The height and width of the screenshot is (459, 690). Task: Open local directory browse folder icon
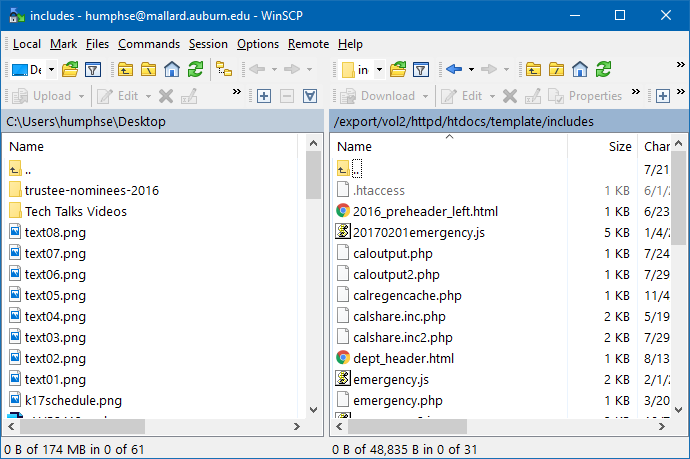pos(70,70)
